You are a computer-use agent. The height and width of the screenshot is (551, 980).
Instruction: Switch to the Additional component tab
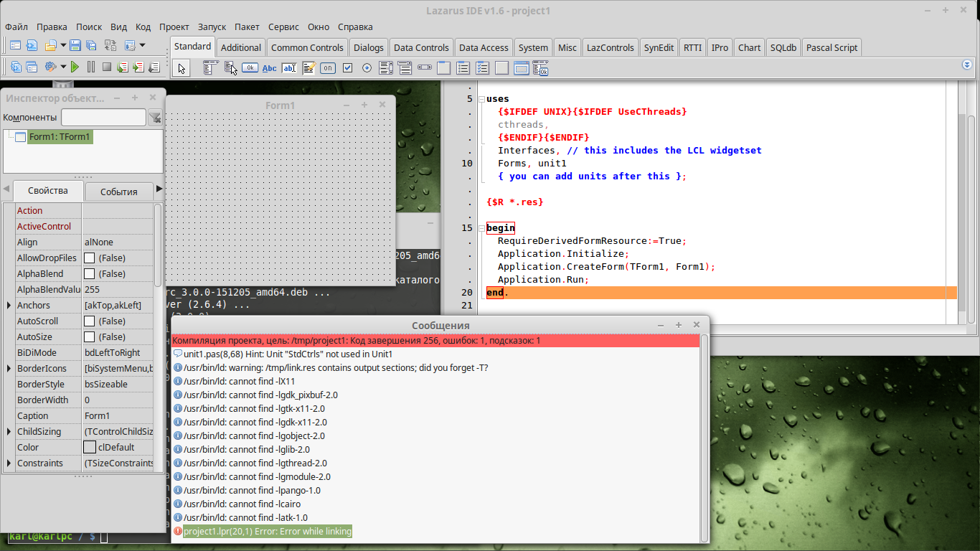pyautogui.click(x=240, y=47)
